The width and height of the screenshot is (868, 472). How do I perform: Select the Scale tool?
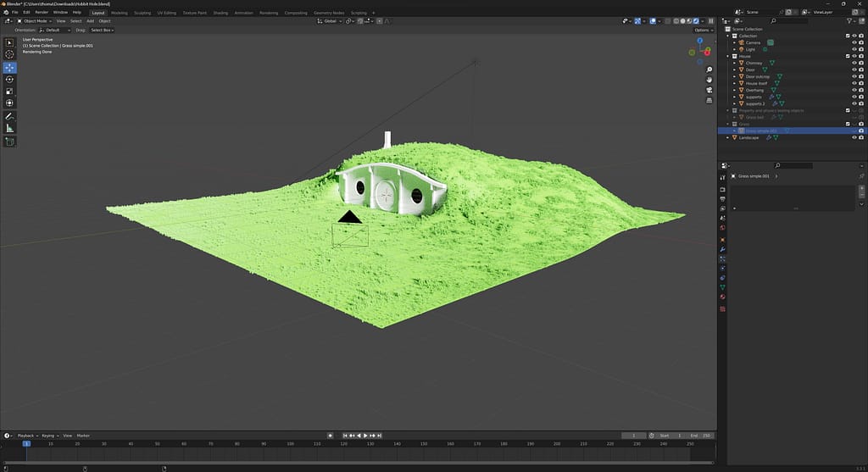[x=10, y=91]
